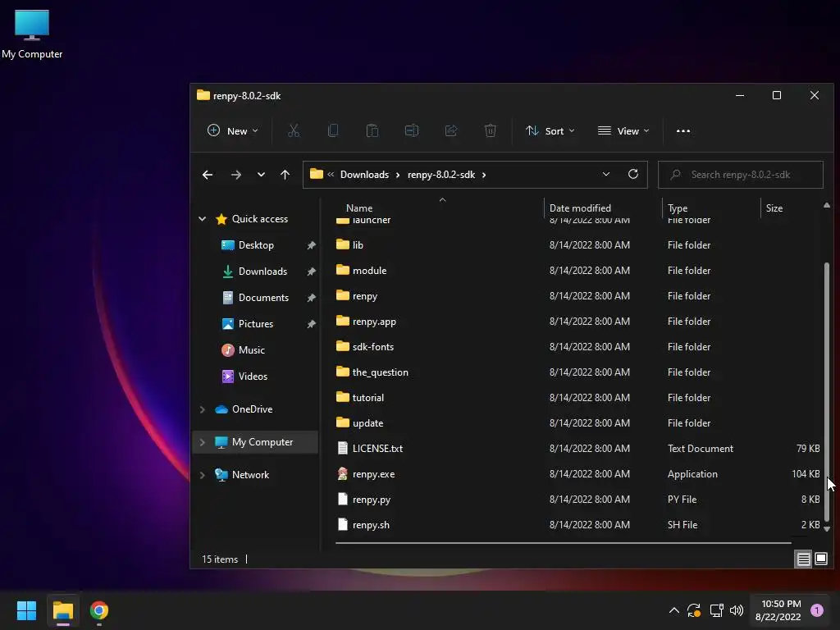Select the the_question folder
This screenshot has height=630, width=840.
coord(381,372)
